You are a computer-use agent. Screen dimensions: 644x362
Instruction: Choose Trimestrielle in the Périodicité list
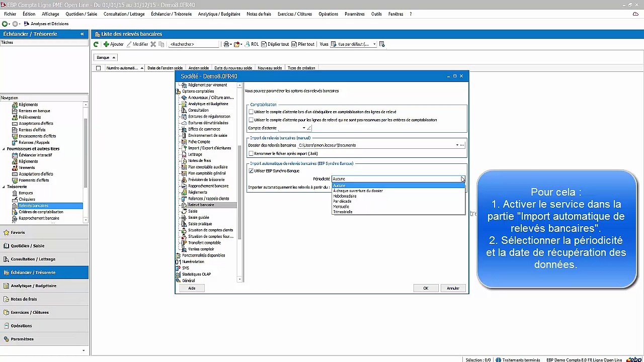[x=398, y=212]
